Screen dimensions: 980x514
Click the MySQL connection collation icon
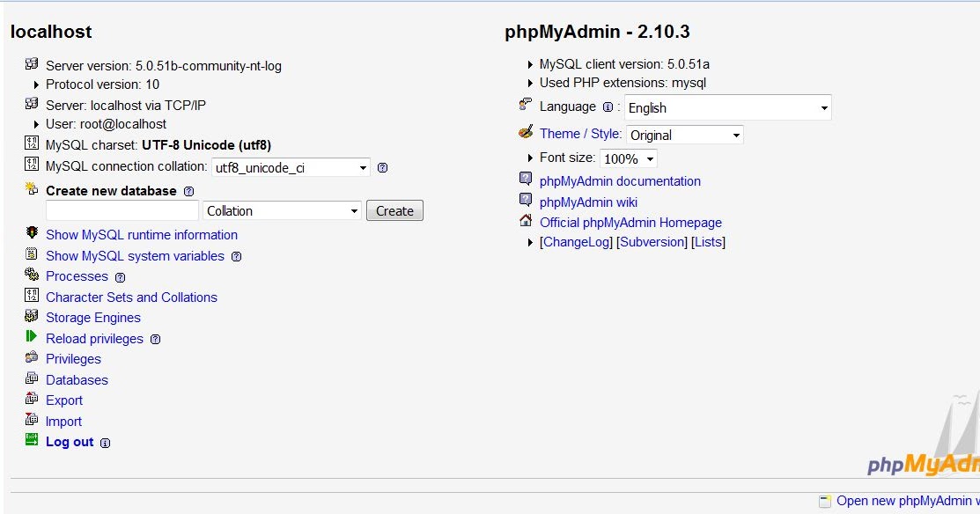pyautogui.click(x=31, y=165)
